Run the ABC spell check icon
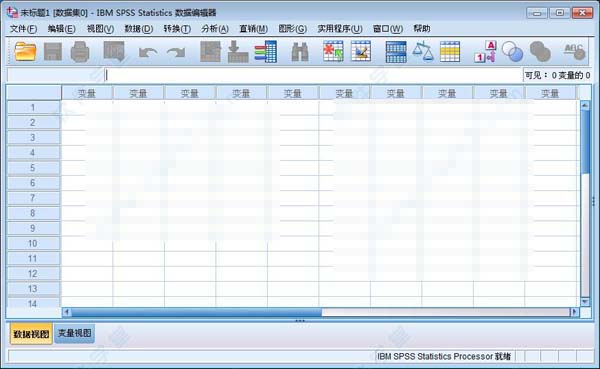The image size is (600, 369). pos(574,52)
